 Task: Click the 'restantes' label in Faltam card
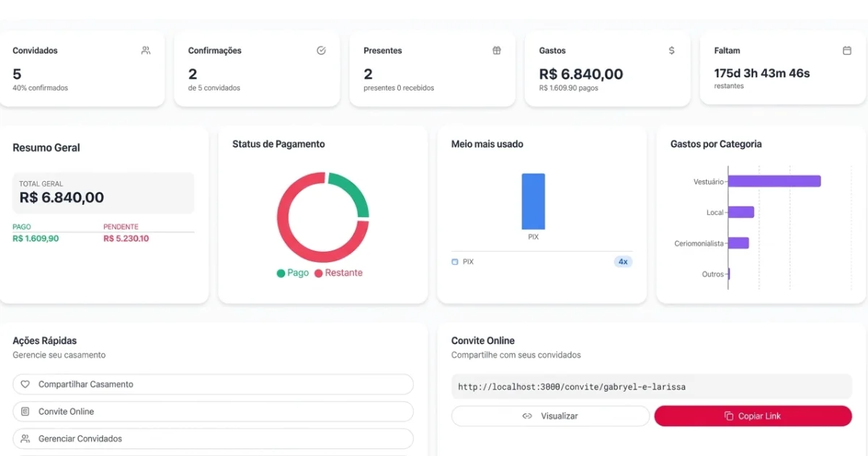[x=729, y=86]
